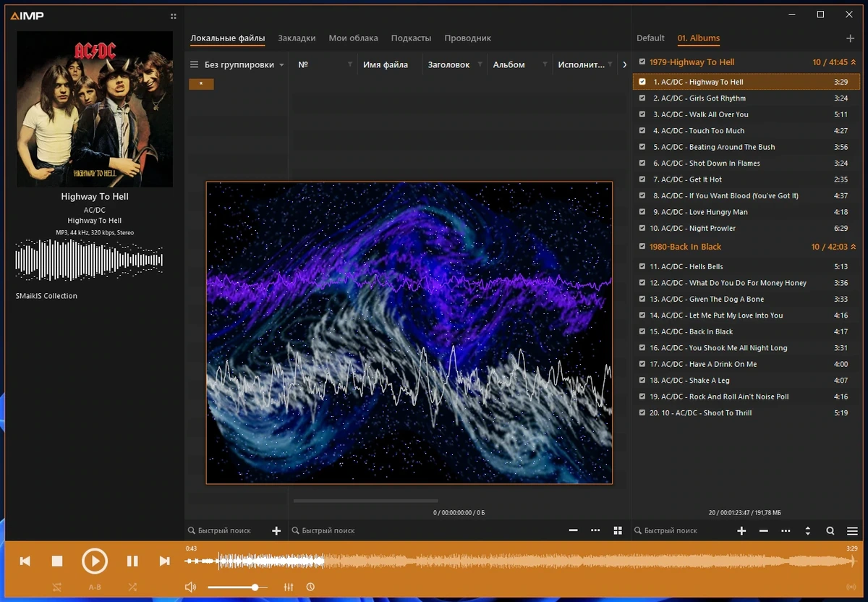Open filter dropdown on Альбом column
The height and width of the screenshot is (602, 868).
pos(545,64)
